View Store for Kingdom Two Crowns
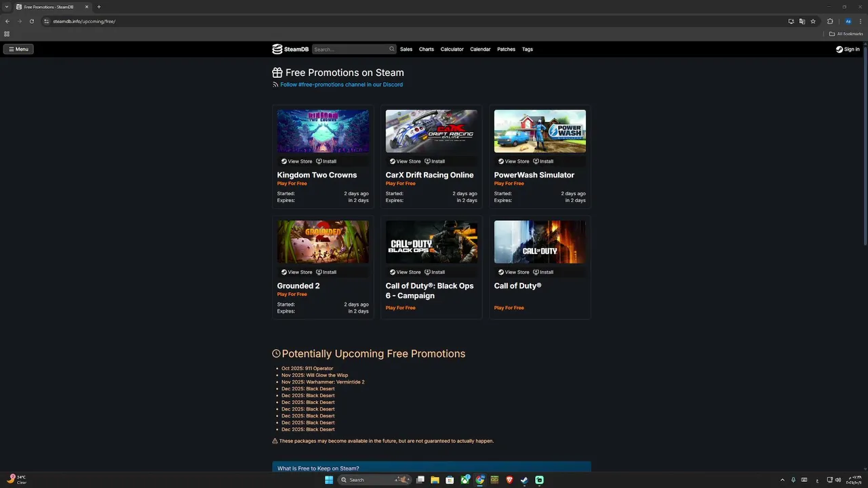868x488 pixels. point(297,161)
